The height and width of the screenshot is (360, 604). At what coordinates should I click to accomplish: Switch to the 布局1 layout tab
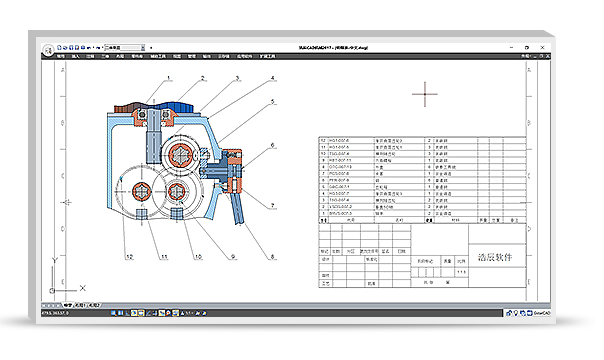(x=80, y=305)
